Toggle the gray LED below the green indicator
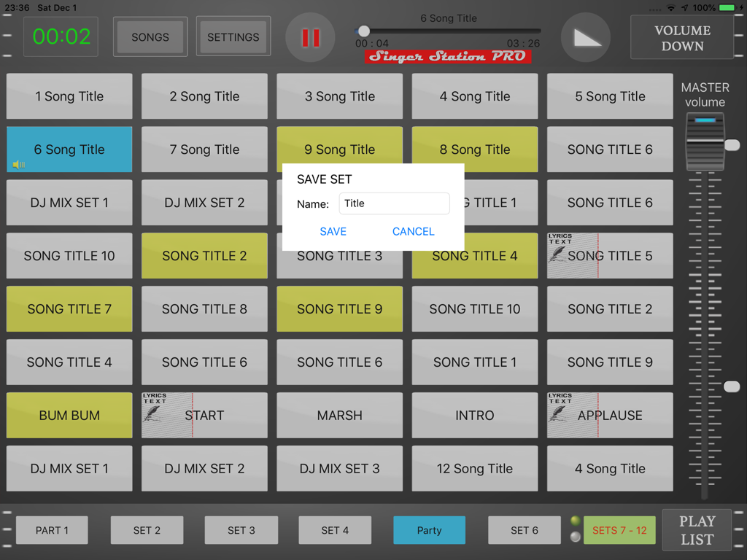 [x=576, y=536]
